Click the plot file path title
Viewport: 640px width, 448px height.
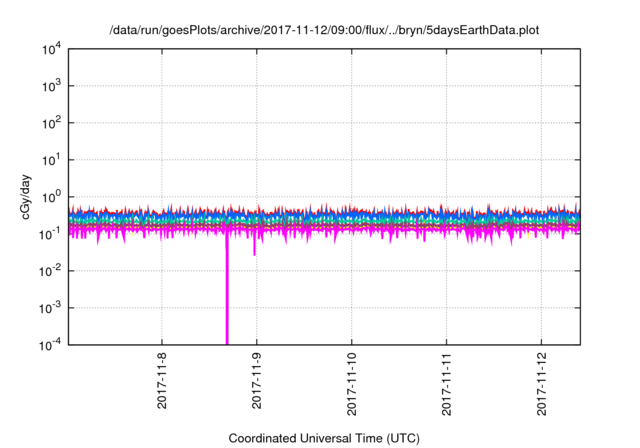(324, 30)
